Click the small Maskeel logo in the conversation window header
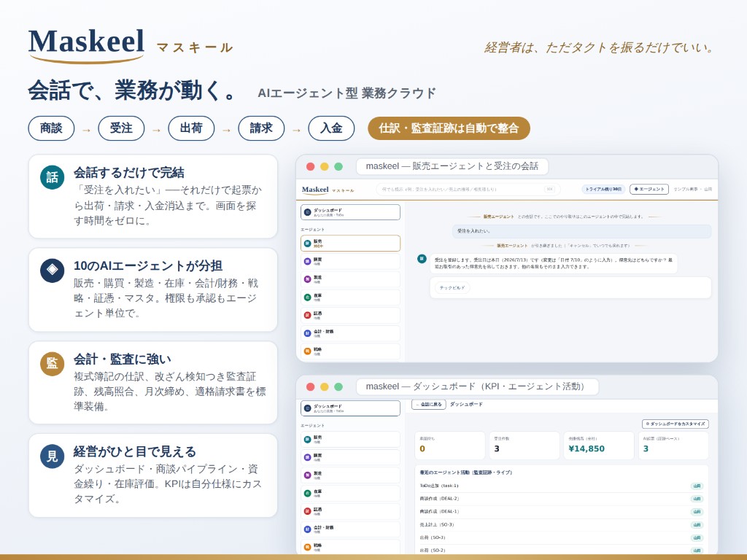This screenshot has width=747, height=560. [315, 190]
